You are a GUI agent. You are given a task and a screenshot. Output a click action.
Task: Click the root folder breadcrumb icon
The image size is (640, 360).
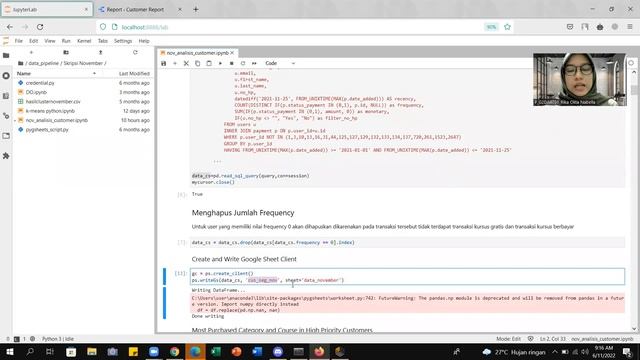pyautogui.click(x=20, y=63)
